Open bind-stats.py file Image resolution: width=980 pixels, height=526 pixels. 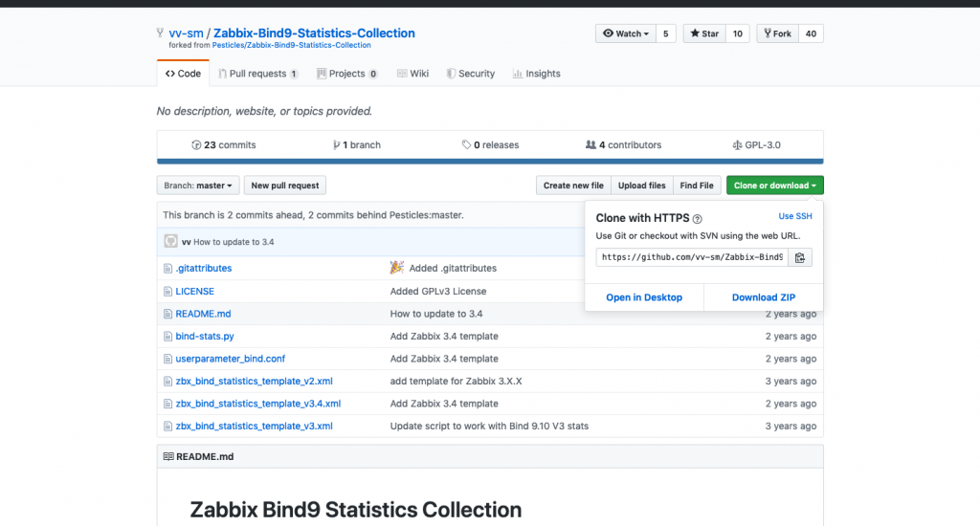point(205,336)
